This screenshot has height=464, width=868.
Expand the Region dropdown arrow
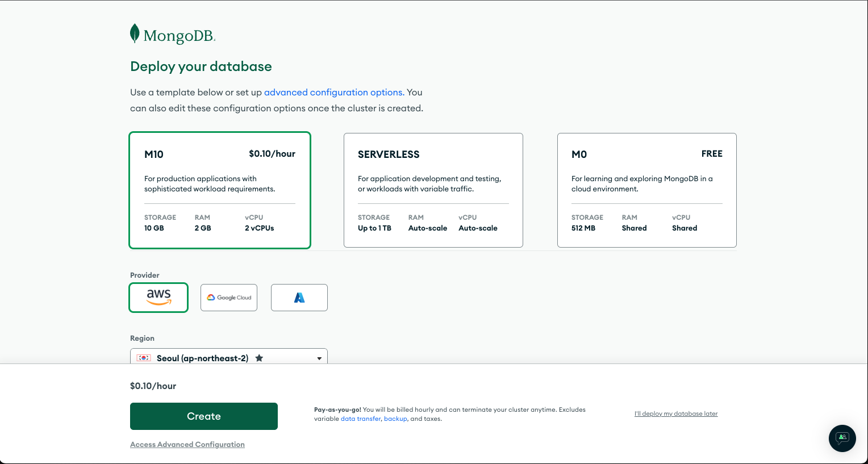point(319,358)
